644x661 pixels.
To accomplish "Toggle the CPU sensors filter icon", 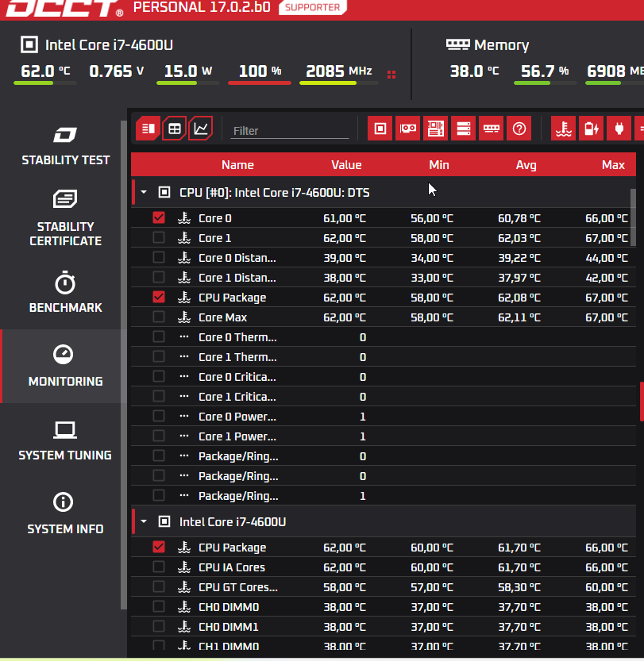I will coord(380,129).
